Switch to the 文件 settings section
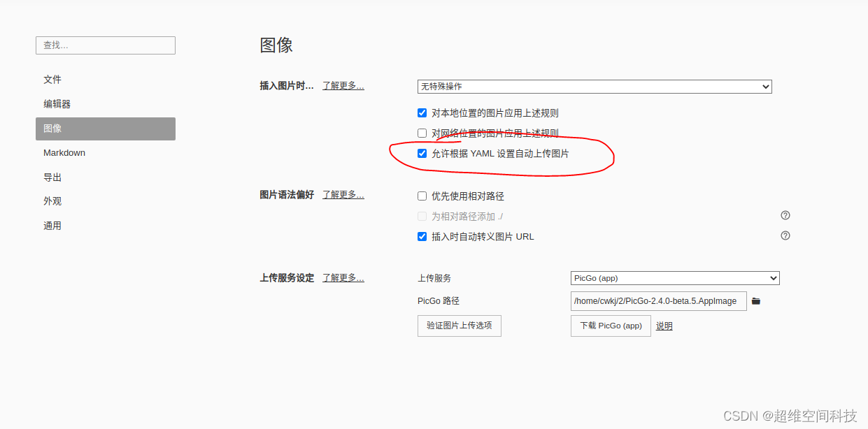868x429 pixels. pyautogui.click(x=52, y=80)
